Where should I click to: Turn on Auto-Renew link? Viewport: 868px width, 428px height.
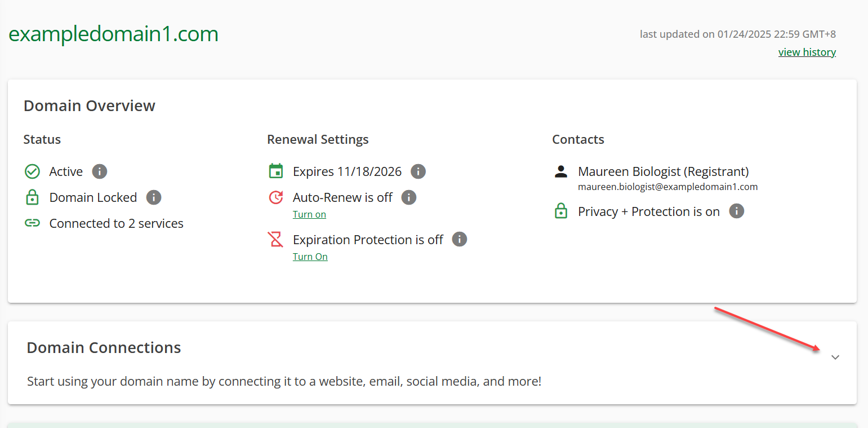pos(309,214)
